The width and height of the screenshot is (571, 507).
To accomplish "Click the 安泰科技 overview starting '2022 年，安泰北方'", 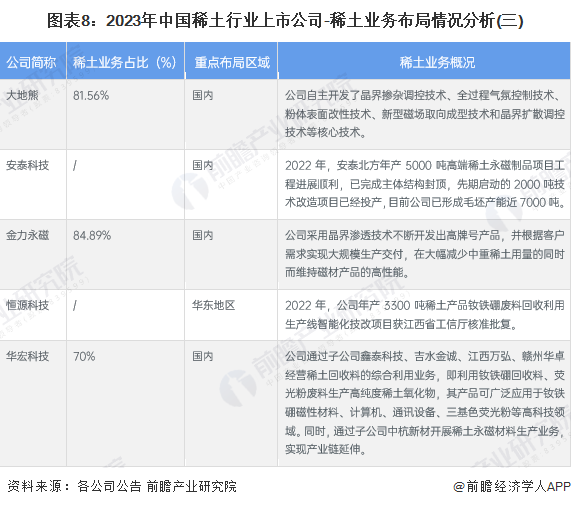I will (x=425, y=184).
